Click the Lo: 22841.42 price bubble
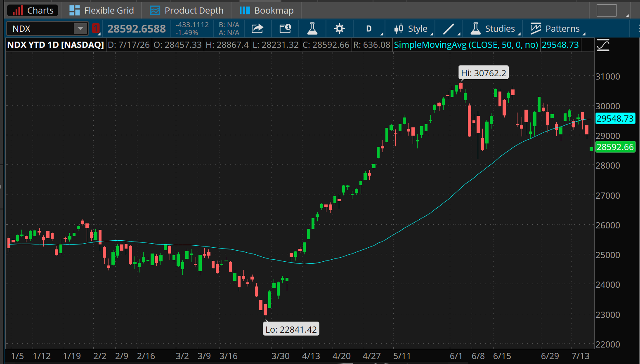Viewport: 640px width, 364px height. pyautogui.click(x=291, y=329)
